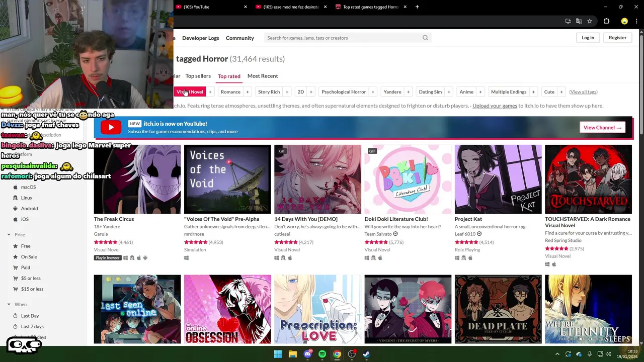Click the Register button

617,38
